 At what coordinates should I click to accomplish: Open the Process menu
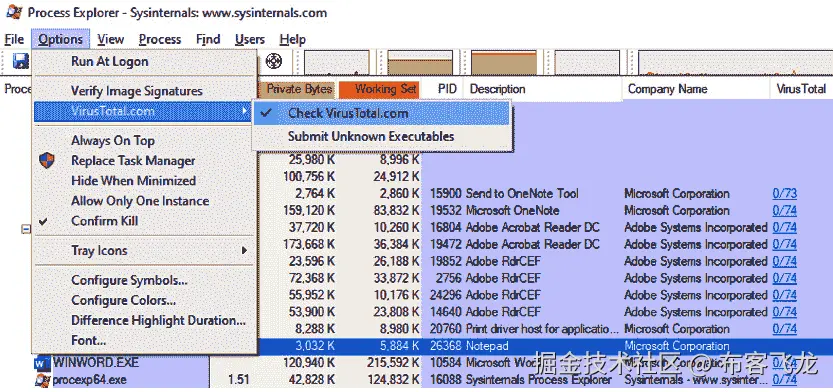pyautogui.click(x=160, y=39)
